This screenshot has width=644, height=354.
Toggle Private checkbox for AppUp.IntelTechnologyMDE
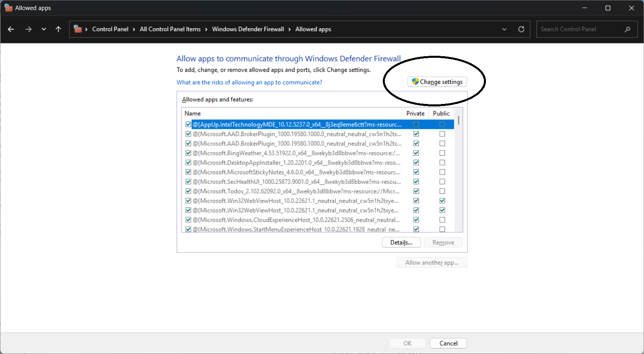416,124
